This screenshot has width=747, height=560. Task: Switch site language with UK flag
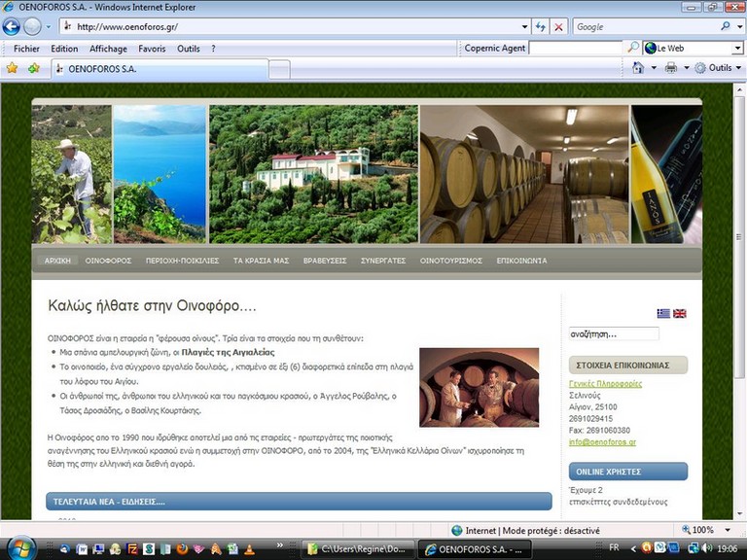(680, 313)
